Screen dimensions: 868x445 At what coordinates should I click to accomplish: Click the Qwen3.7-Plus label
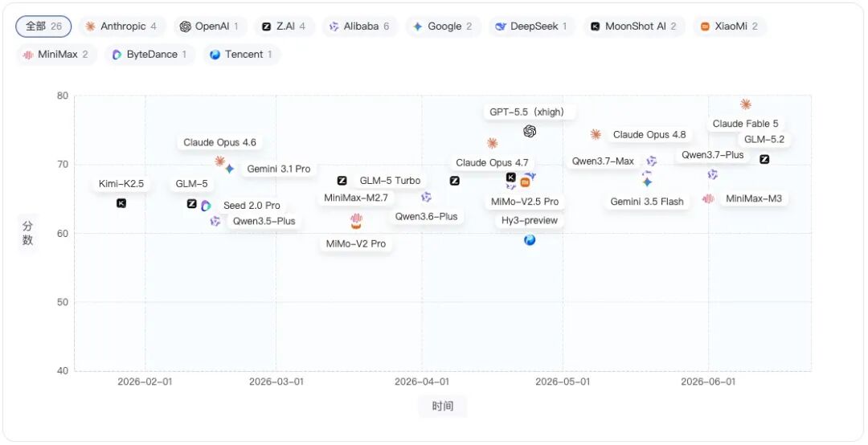(x=712, y=155)
